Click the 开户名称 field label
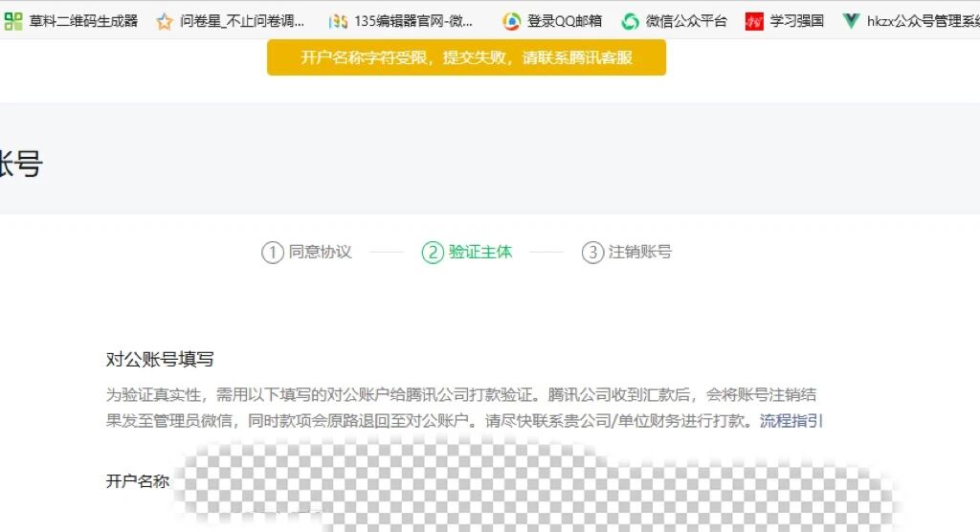980x532 pixels. [138, 481]
